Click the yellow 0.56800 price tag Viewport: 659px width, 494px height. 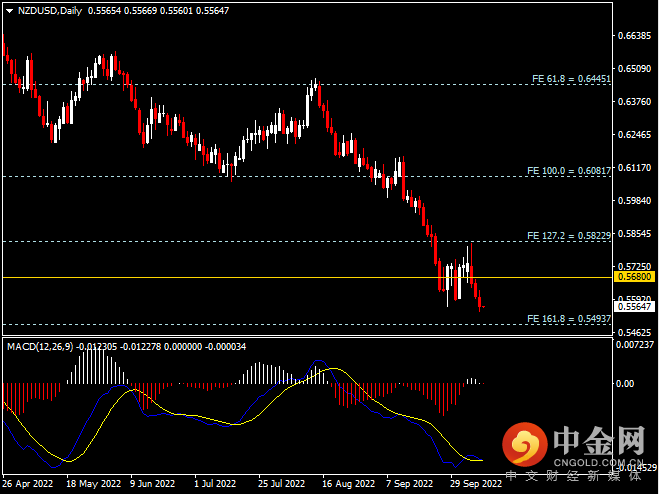tap(634, 277)
